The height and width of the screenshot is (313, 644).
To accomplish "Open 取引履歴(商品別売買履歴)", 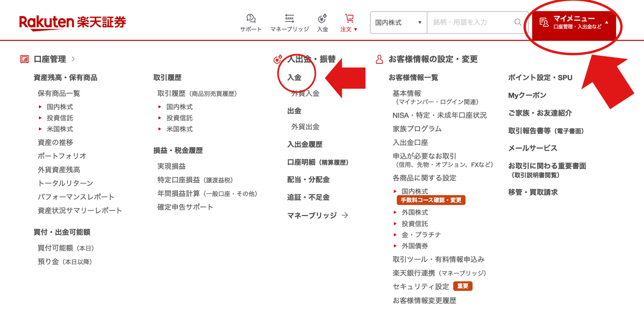I will pos(197,93).
